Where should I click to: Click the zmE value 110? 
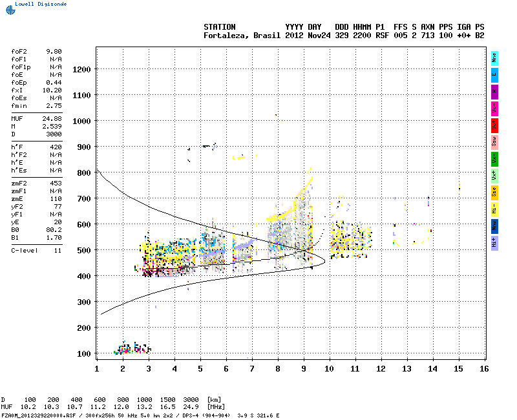pos(56,199)
